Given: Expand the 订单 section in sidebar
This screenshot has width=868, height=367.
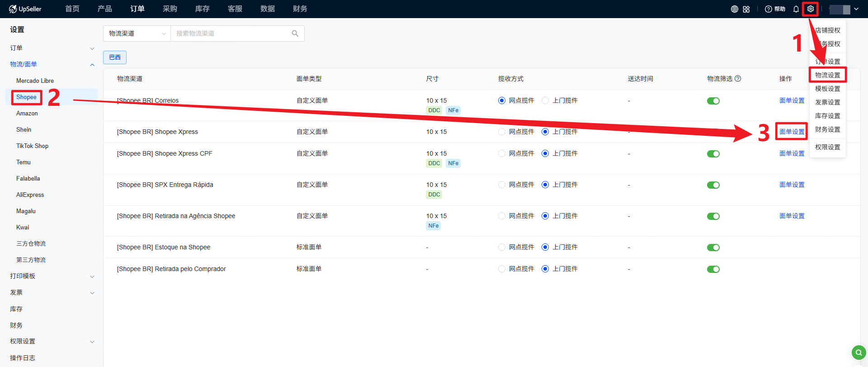Looking at the screenshot, I should pyautogui.click(x=52, y=48).
